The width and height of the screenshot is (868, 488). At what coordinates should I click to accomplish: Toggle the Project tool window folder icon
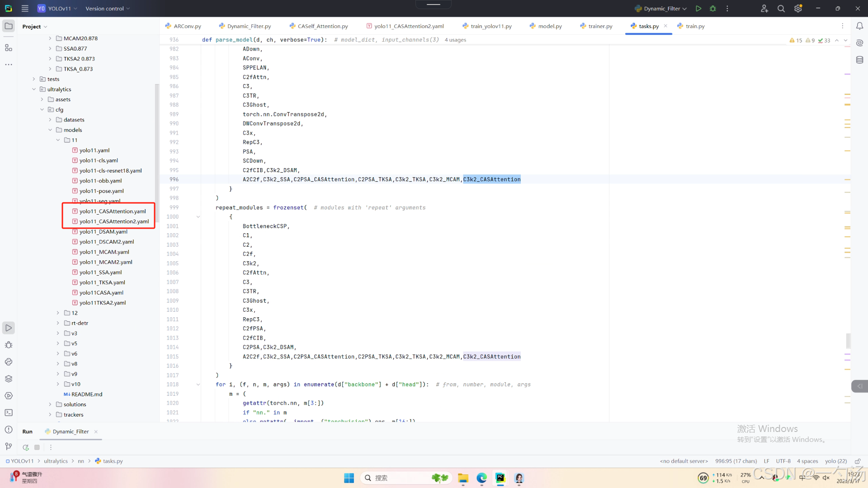tap(9, 26)
